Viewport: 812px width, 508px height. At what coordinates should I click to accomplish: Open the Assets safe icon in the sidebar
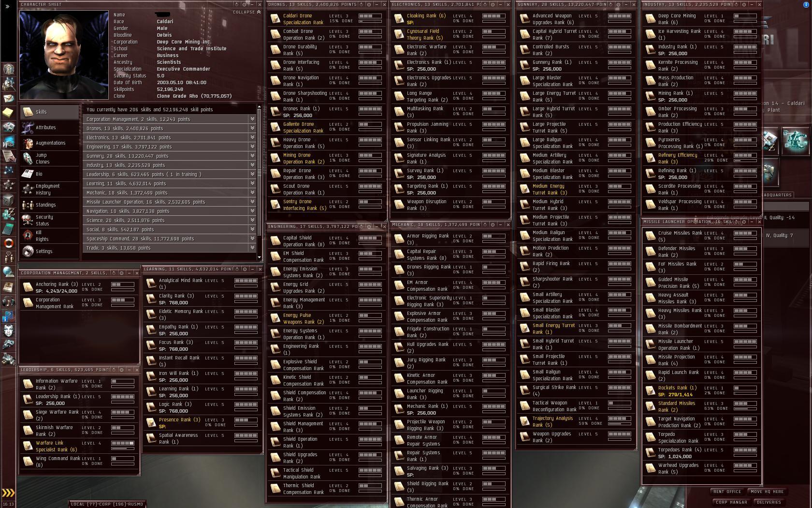pyautogui.click(x=8, y=199)
